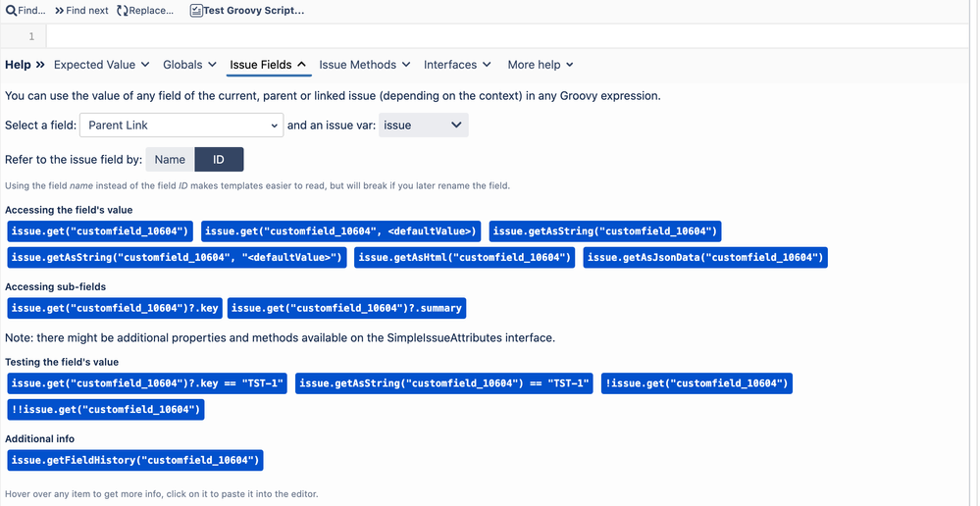Viewport: 980px width, 506px height.
Task: Open the More help menu
Action: tap(540, 65)
